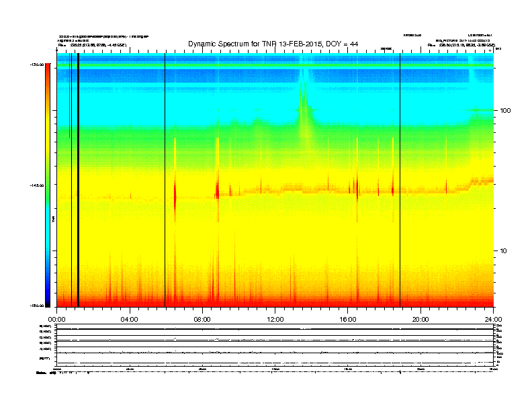This screenshot has height=411, width=532.
Task: Click the 10 frequency axis label
Action: 504,251
